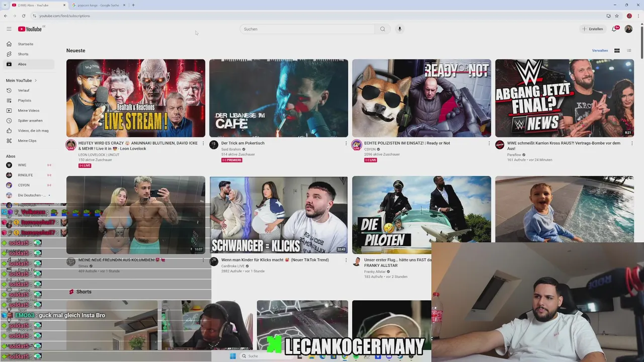Open the WWE News Karrion Kross thumbnail

point(565,98)
